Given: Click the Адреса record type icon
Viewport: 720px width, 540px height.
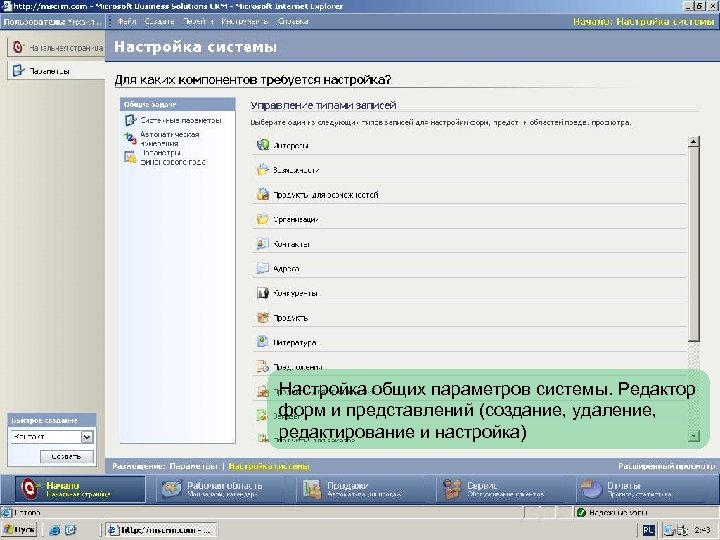Looking at the screenshot, I should 263,268.
